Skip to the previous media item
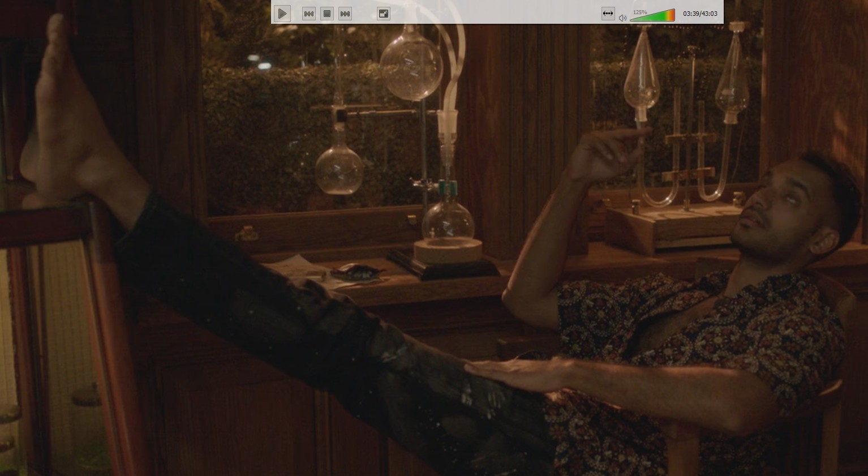Viewport: 868px width, 476px height. click(x=308, y=14)
